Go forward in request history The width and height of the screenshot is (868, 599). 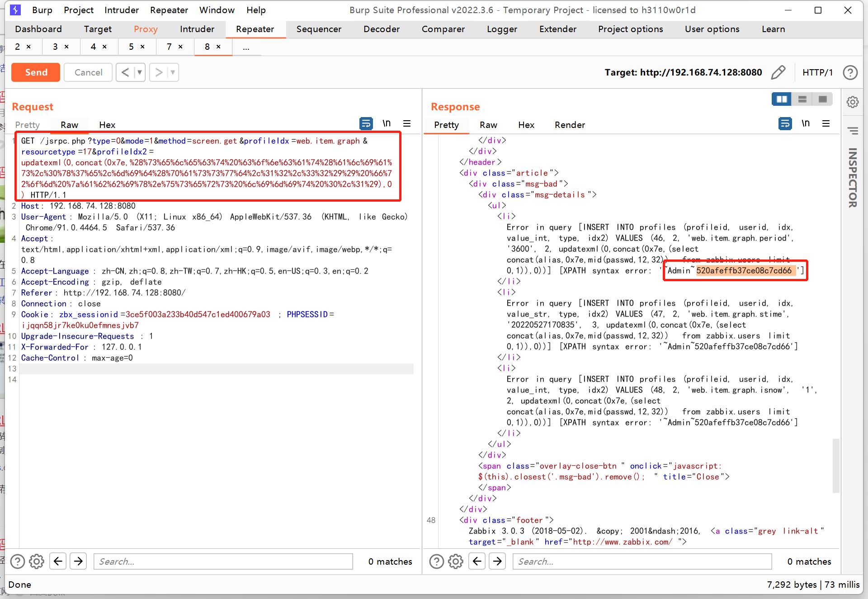click(159, 72)
